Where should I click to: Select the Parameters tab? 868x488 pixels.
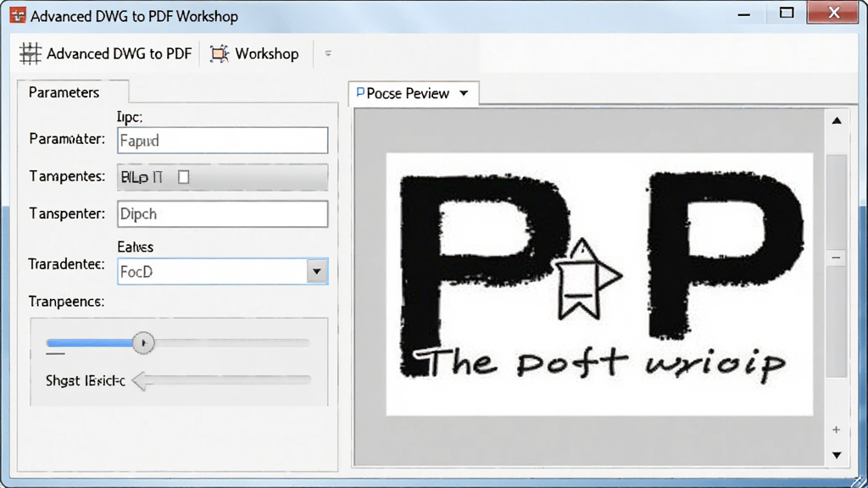[x=64, y=92]
